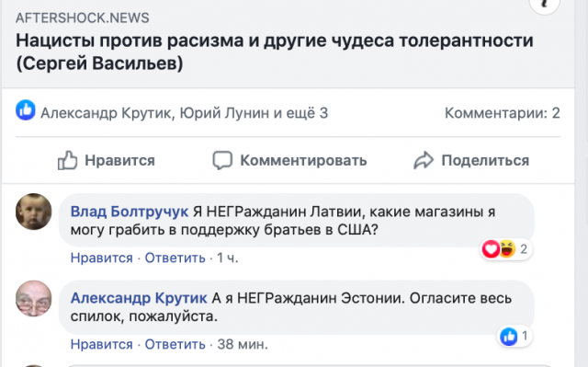
Task: Click the blue like badge on Александр Крутик's comment
Action: point(509,336)
